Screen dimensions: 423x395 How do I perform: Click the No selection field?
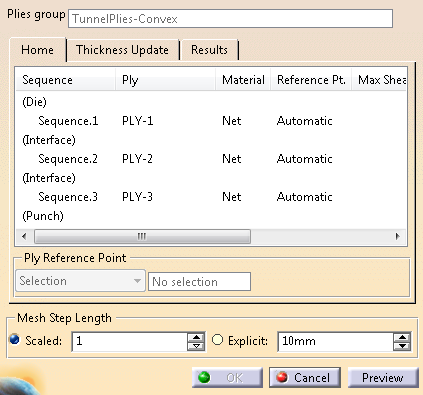(199, 282)
